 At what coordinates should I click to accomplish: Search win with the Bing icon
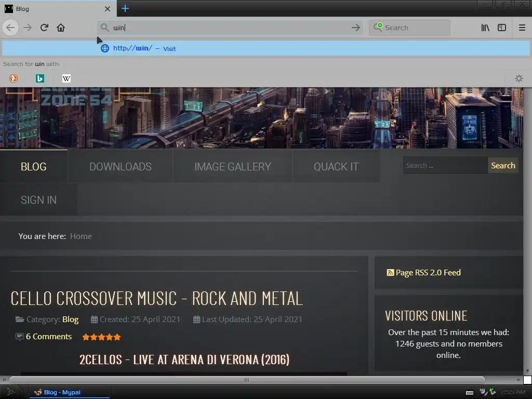39,78
